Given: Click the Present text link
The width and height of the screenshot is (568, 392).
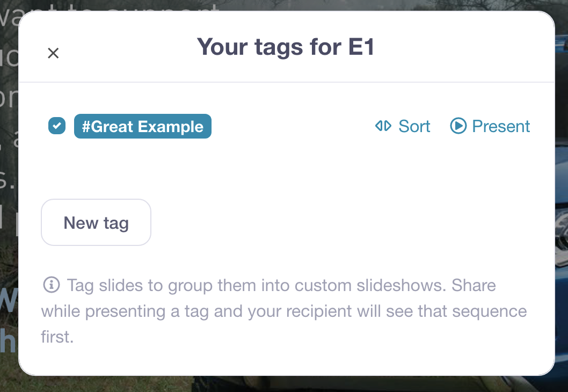Looking at the screenshot, I should click(x=500, y=127).
